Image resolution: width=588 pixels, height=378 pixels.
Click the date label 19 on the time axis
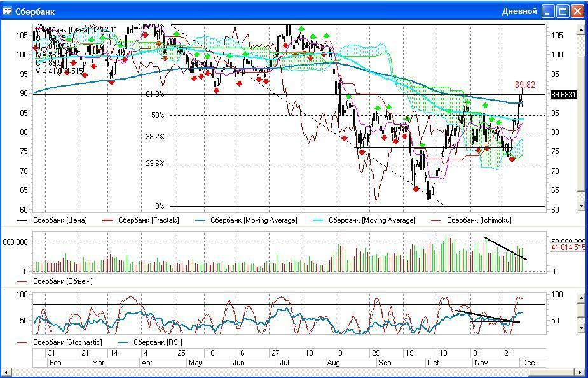coord(409,353)
